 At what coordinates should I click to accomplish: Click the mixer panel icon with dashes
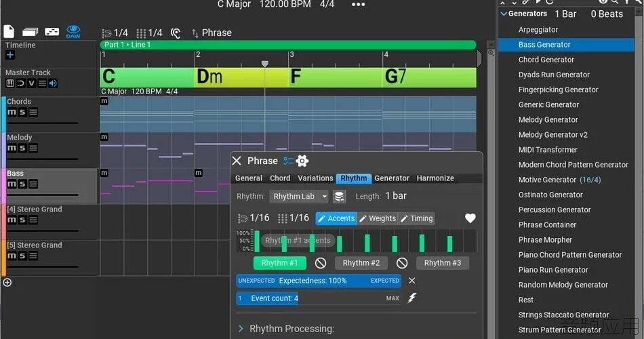52,32
